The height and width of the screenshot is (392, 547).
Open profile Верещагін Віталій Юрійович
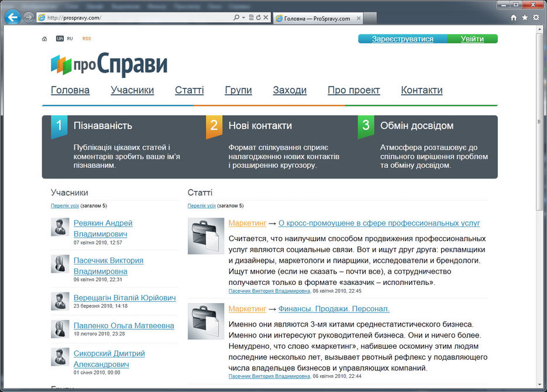point(125,298)
